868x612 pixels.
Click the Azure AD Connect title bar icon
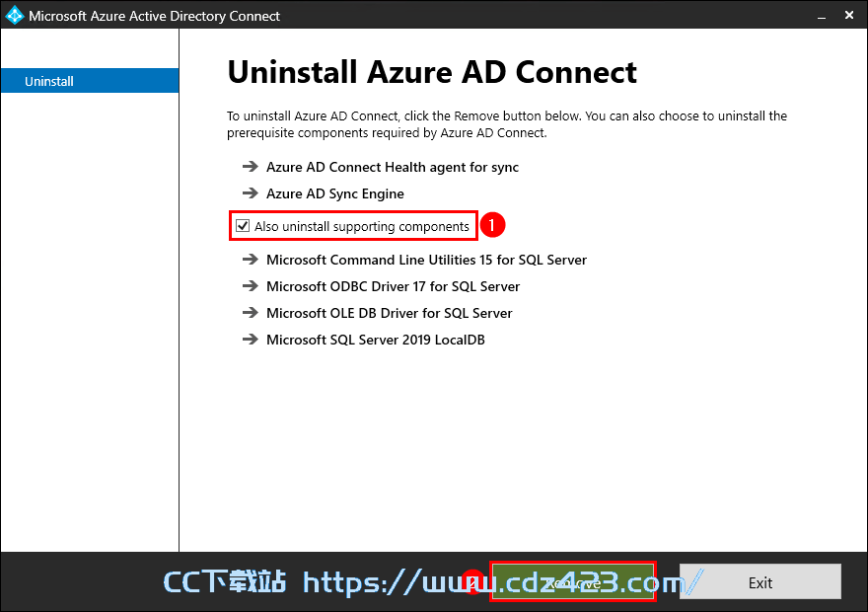pos(15,15)
